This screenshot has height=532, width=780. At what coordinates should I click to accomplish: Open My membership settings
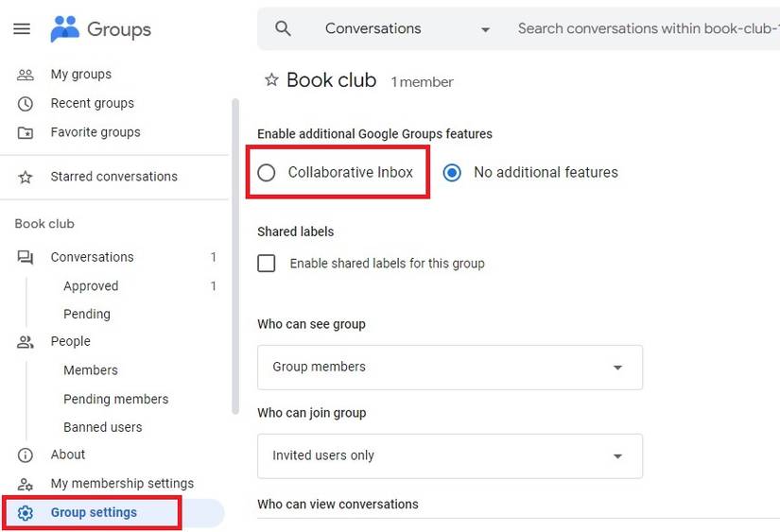[x=122, y=484]
